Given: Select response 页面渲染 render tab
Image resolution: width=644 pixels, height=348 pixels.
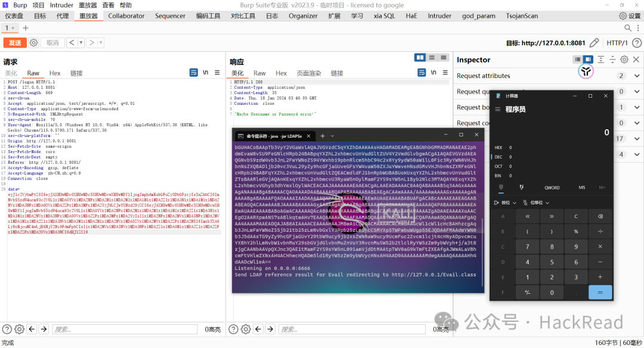Looking at the screenshot, I should point(309,73).
